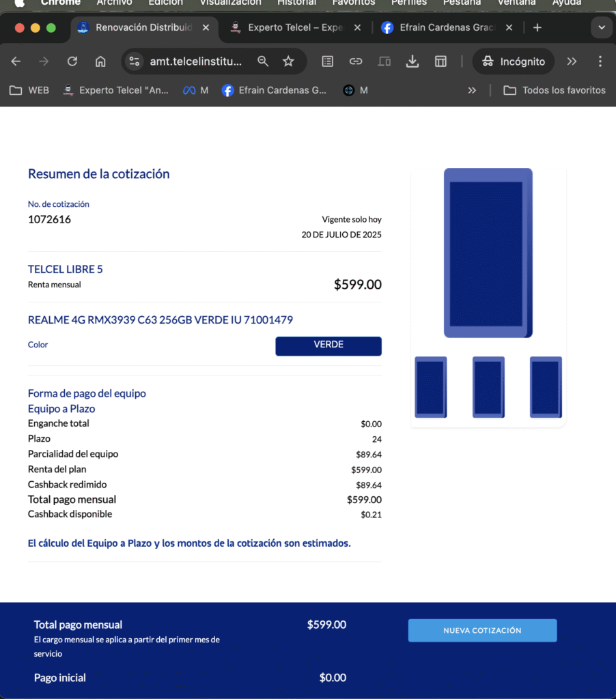The height and width of the screenshot is (699, 616).
Task: Click the NUEVA COTIZACIÓN button
Action: coord(482,630)
